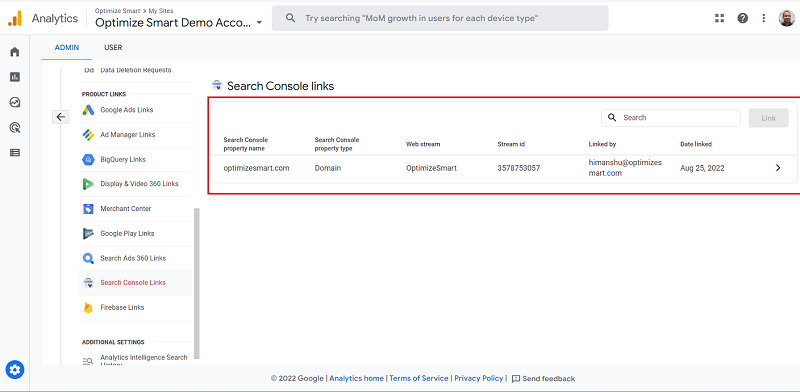Expand the optimizesmart.com link row chevron
The width and height of the screenshot is (800, 392).
pyautogui.click(x=778, y=168)
